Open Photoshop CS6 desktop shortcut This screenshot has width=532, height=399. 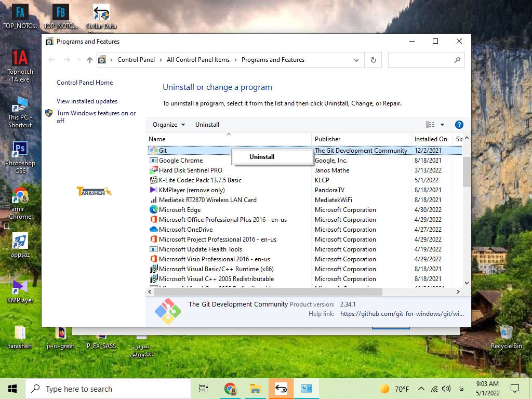point(20,158)
